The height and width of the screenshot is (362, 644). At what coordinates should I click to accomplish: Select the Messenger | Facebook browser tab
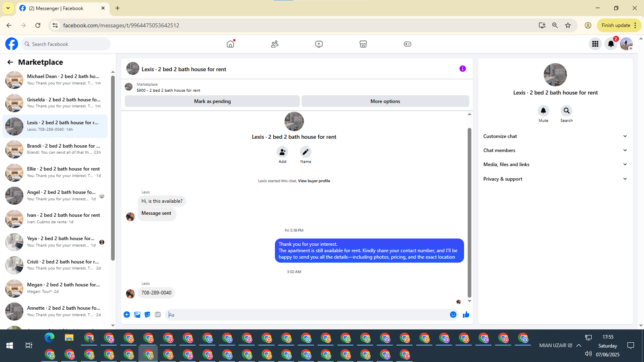63,8
